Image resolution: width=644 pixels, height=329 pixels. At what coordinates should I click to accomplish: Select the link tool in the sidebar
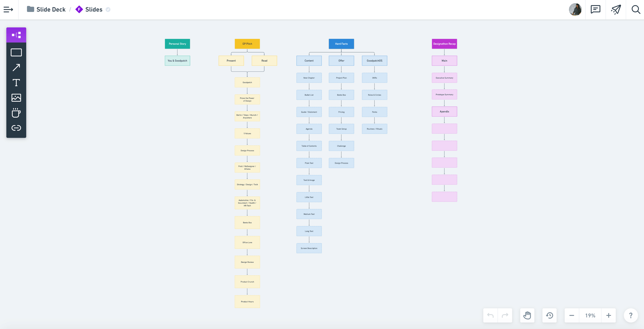(x=16, y=128)
